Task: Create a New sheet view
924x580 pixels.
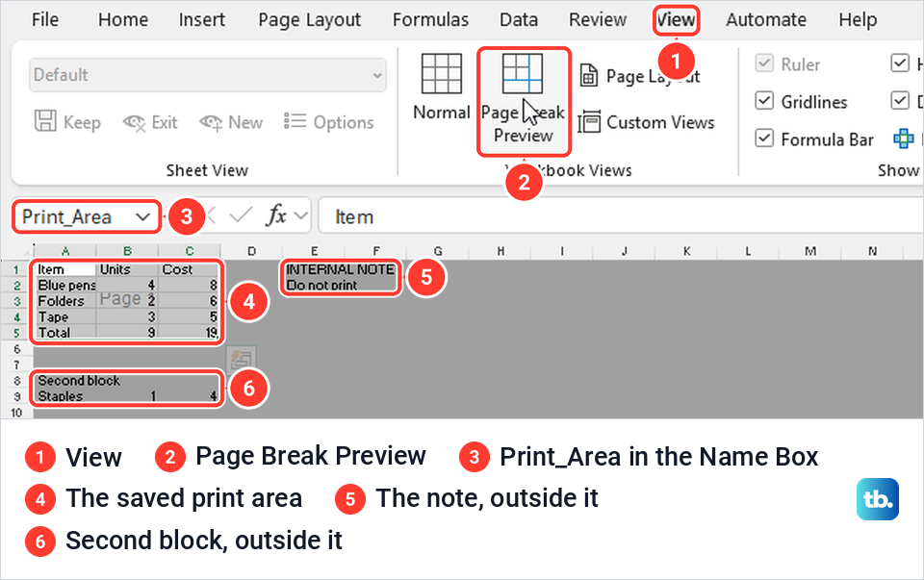Action: [231, 122]
